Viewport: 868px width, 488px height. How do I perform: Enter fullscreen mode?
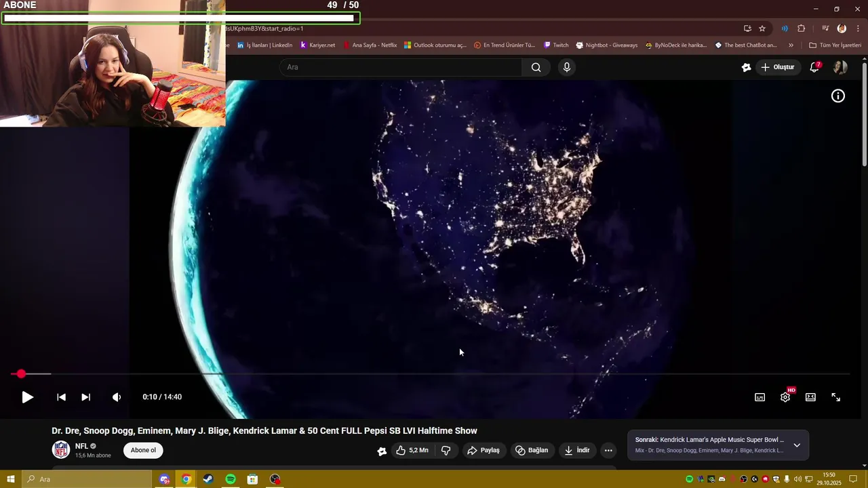836,397
